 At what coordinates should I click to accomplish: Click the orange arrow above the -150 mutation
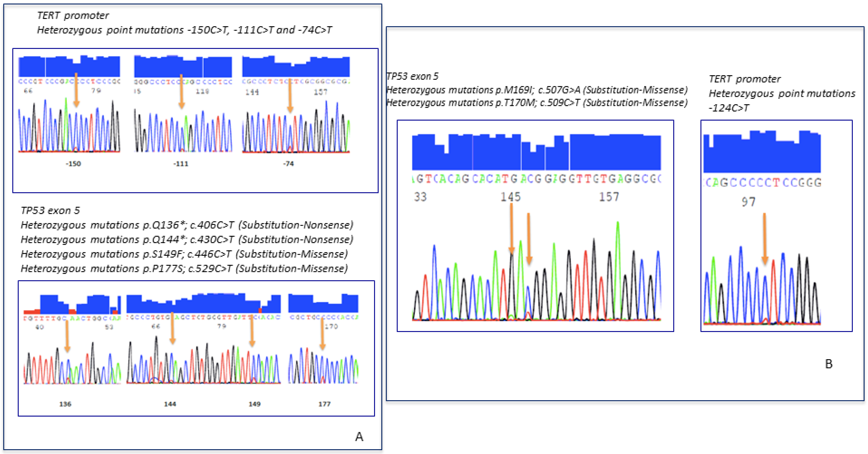76,90
